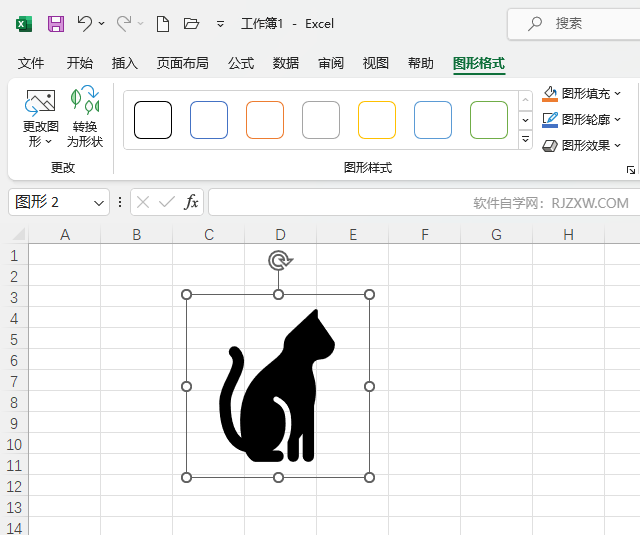
Task: Click the New blank file icon
Action: 162,23
